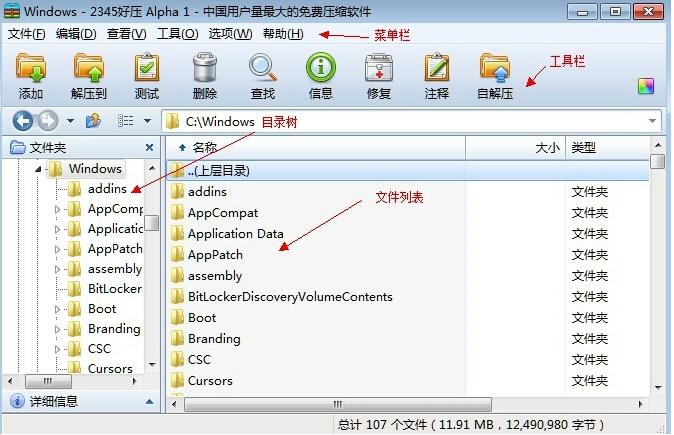
Task: Expand the Boot tree node
Action: pyautogui.click(x=57, y=309)
